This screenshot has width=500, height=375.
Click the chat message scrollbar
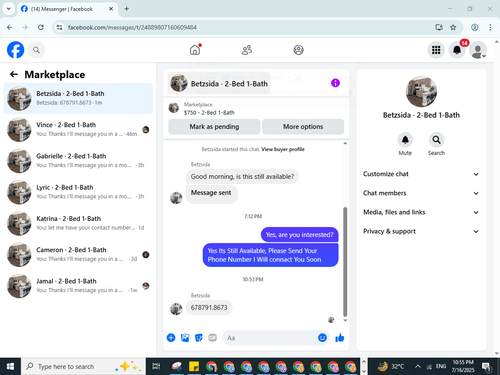[x=345, y=262]
